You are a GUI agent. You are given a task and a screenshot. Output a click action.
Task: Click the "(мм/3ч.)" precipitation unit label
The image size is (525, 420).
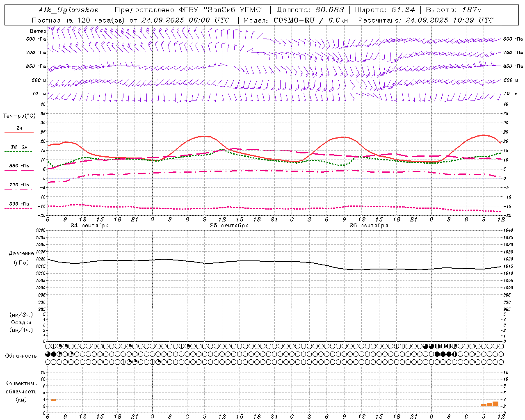click(21, 315)
